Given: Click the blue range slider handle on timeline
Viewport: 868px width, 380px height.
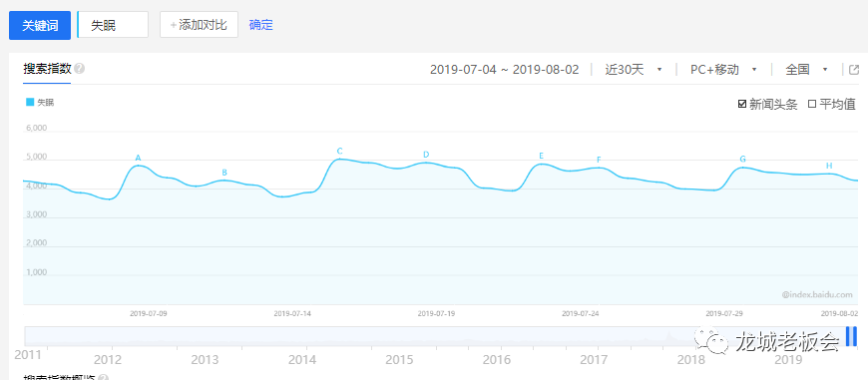Looking at the screenshot, I should [x=851, y=336].
